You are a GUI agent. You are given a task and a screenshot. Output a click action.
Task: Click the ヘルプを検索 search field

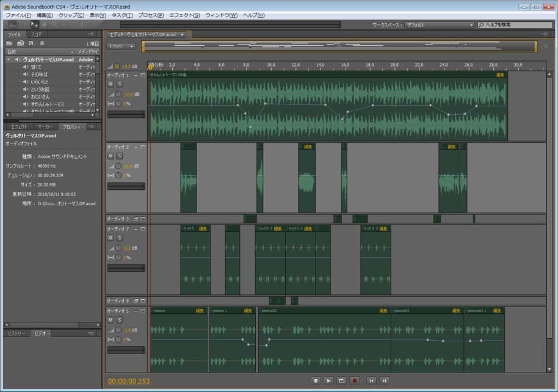click(516, 25)
